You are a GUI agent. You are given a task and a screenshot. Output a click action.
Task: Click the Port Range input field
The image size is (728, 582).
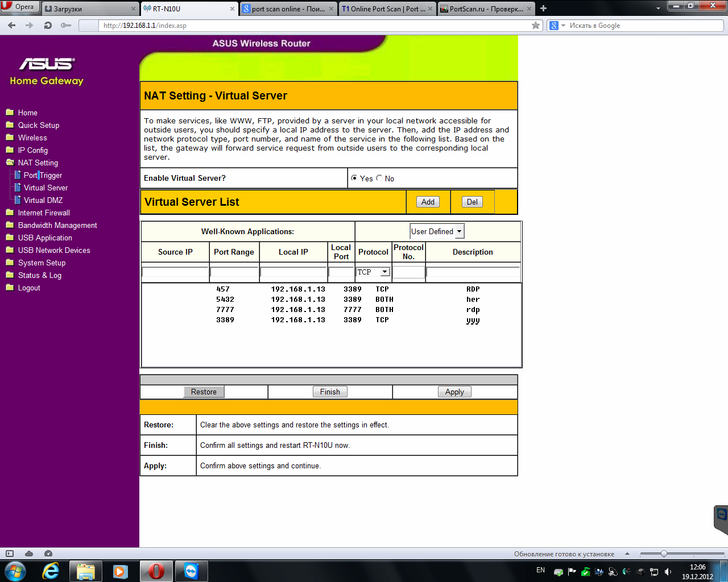[x=234, y=272]
